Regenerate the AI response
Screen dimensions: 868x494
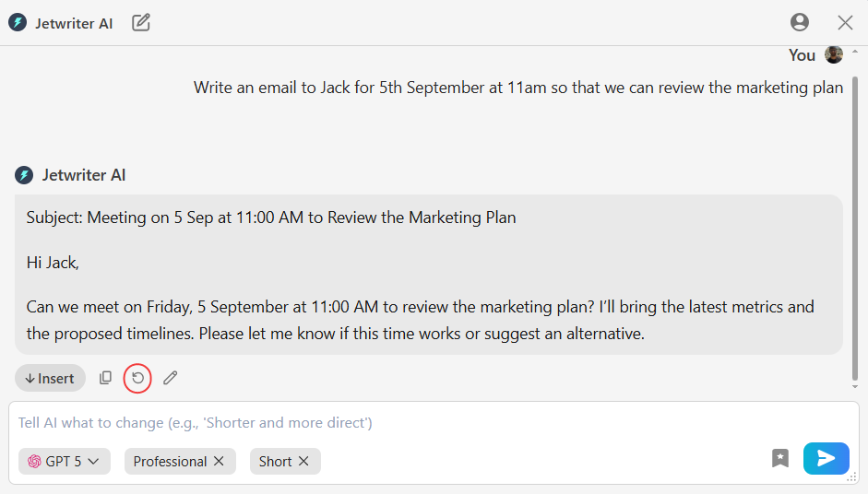click(137, 378)
